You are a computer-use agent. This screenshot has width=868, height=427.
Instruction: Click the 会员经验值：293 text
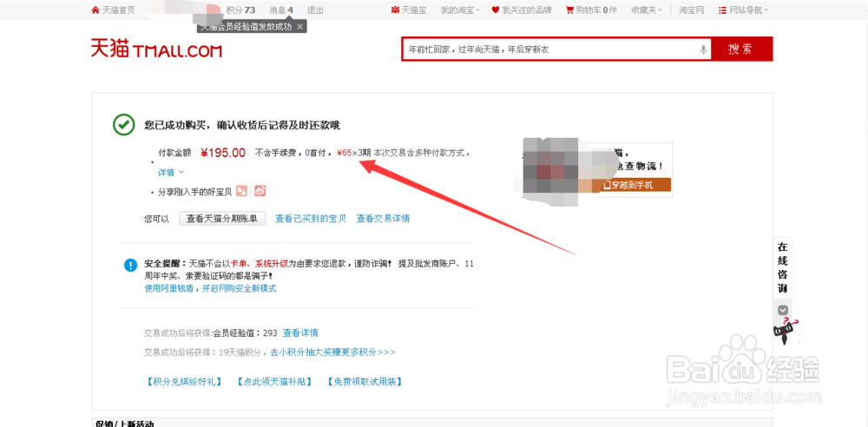pos(246,333)
